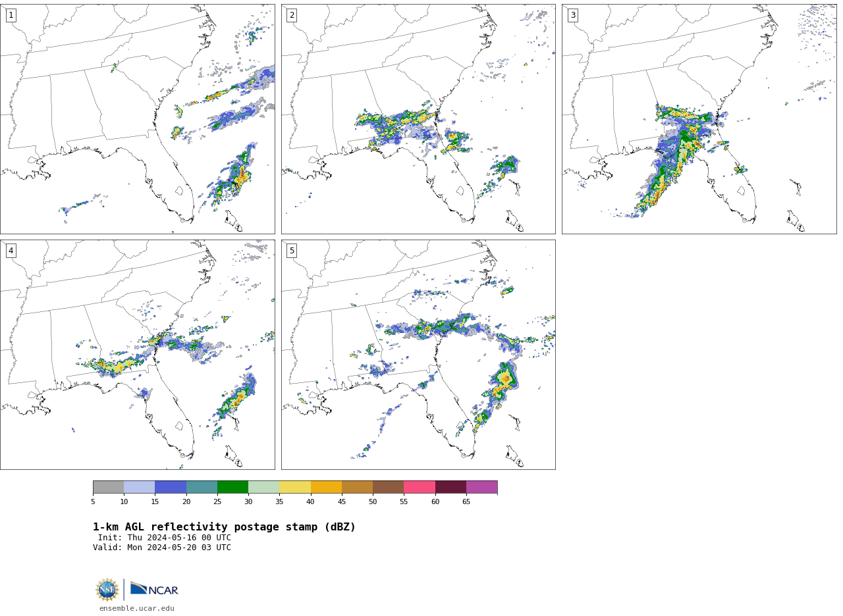
Task: Click the number label on panel 5
Action: (x=292, y=251)
